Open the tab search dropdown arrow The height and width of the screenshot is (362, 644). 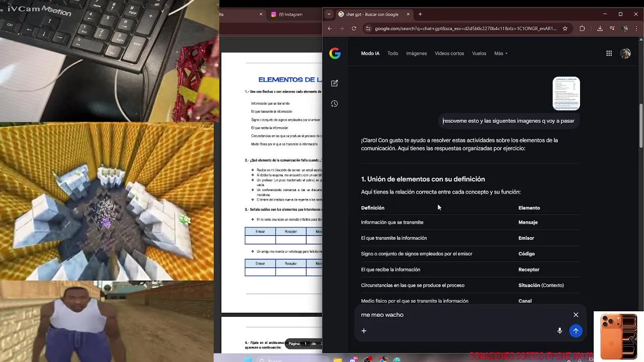[x=329, y=14]
